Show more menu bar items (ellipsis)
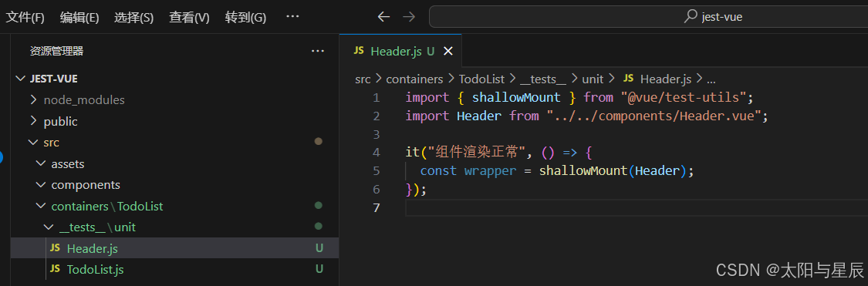The image size is (868, 286). click(292, 17)
